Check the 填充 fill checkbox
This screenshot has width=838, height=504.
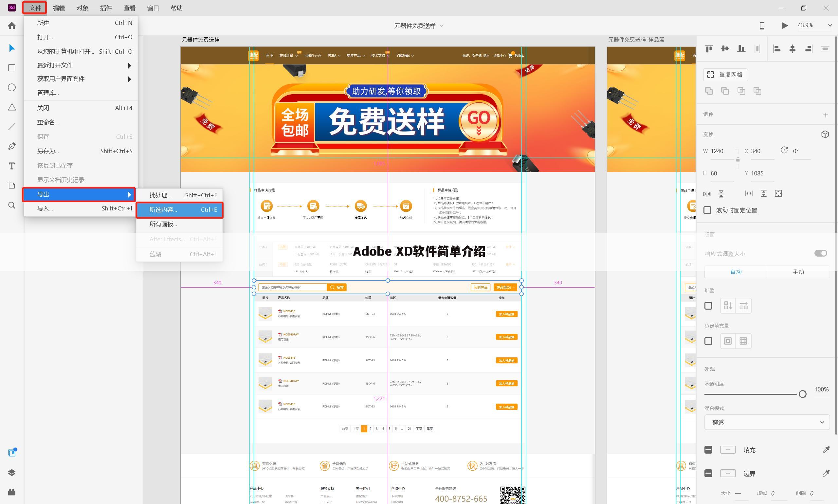708,450
